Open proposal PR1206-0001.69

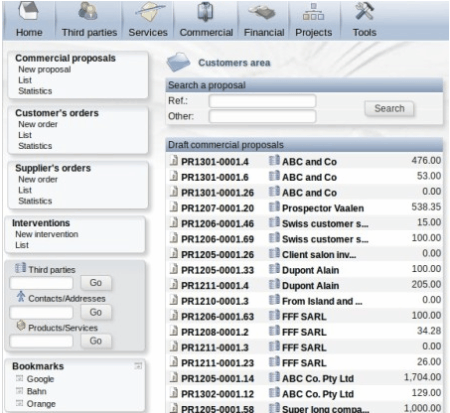(217, 239)
